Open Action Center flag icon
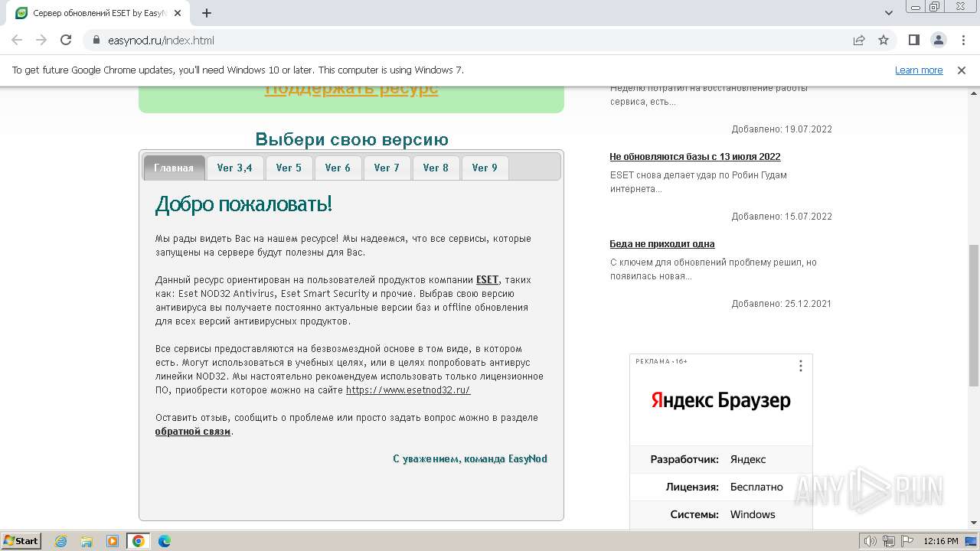Screen dimensions: 980x551 [906, 541]
